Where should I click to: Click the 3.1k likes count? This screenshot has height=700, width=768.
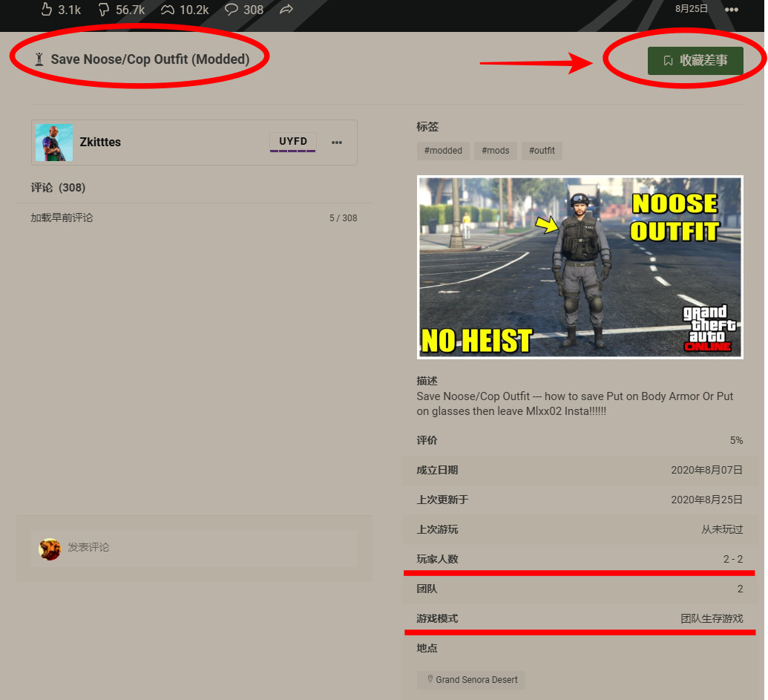69,10
